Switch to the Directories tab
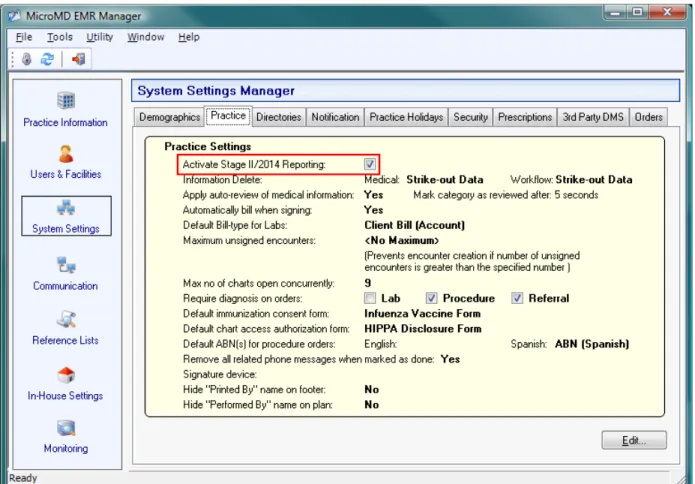 (278, 117)
